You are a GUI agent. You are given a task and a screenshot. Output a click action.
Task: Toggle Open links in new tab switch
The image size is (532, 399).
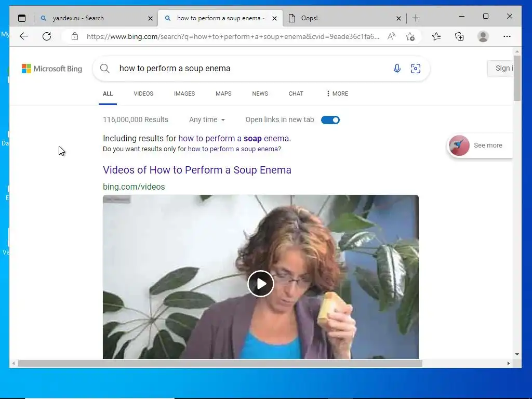pos(330,120)
